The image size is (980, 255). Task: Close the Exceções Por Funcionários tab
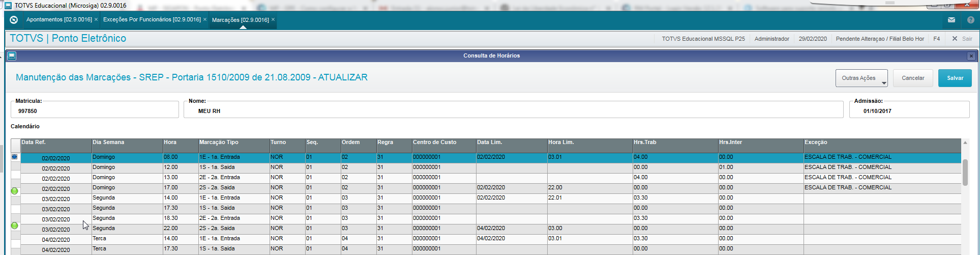205,19
